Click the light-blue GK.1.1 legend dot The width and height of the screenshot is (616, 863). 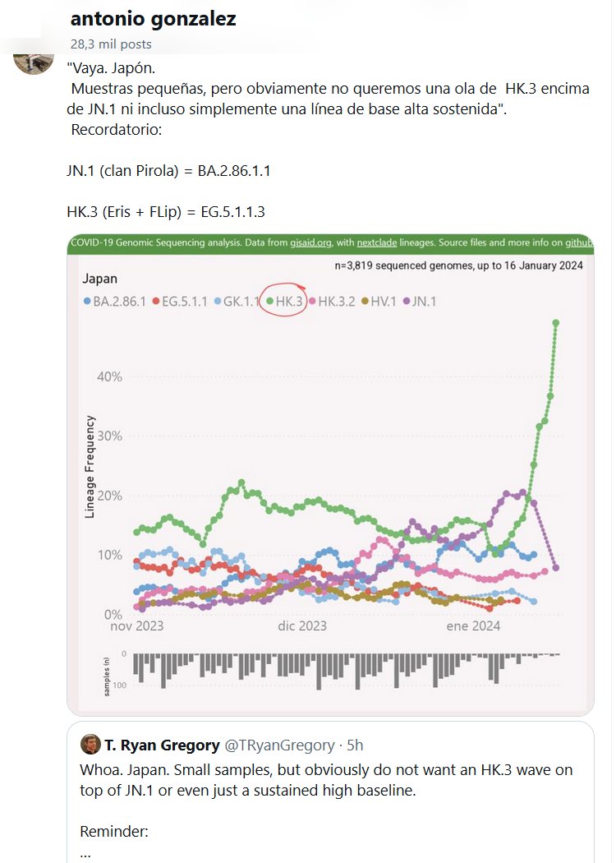(218, 302)
